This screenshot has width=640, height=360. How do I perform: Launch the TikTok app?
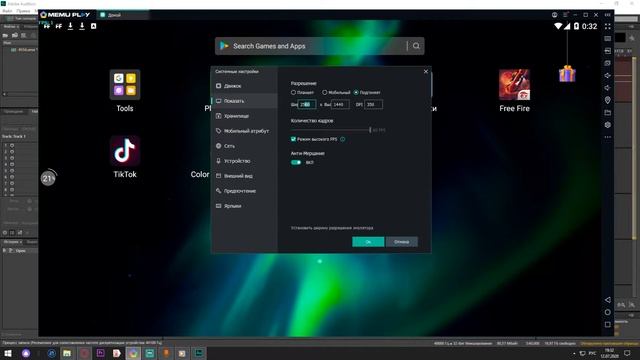tap(124, 151)
